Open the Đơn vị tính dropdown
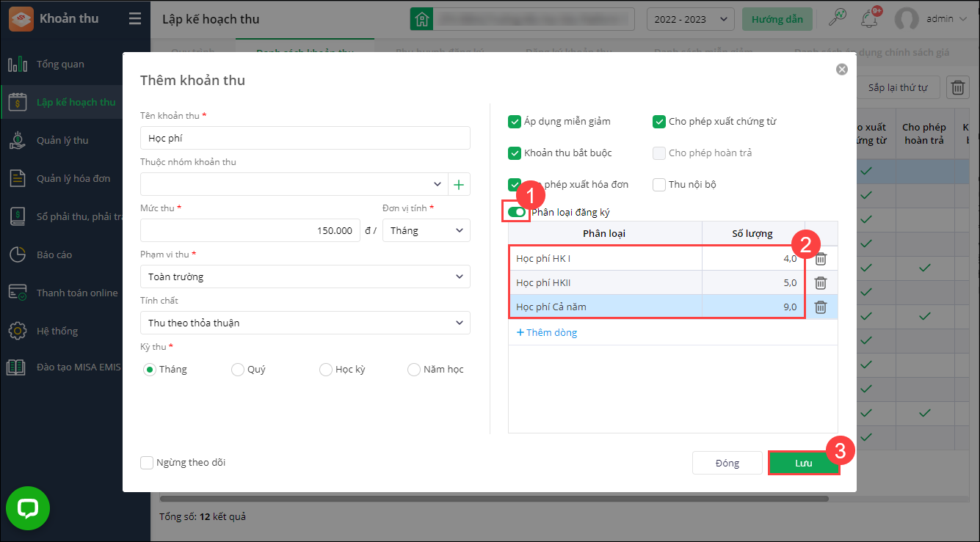The image size is (980, 542). click(426, 230)
